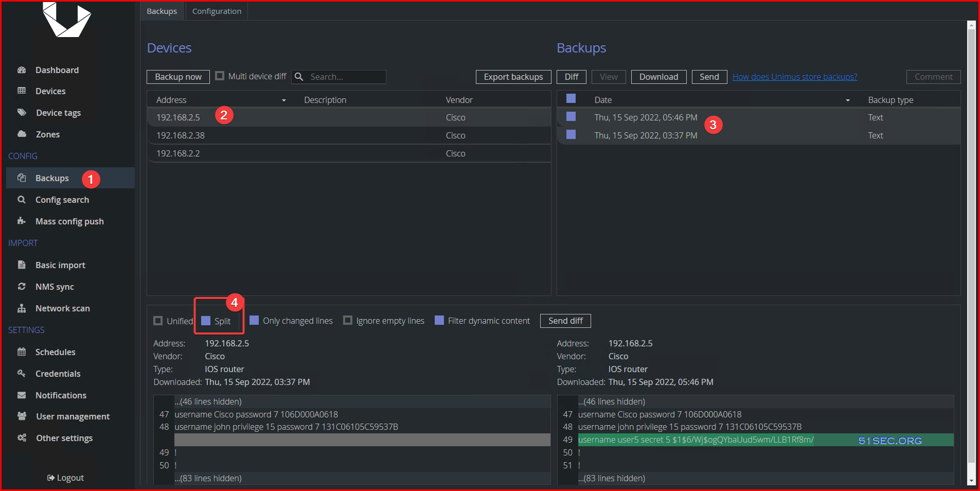Click the Send diff button
The image size is (980, 491).
pyautogui.click(x=565, y=321)
